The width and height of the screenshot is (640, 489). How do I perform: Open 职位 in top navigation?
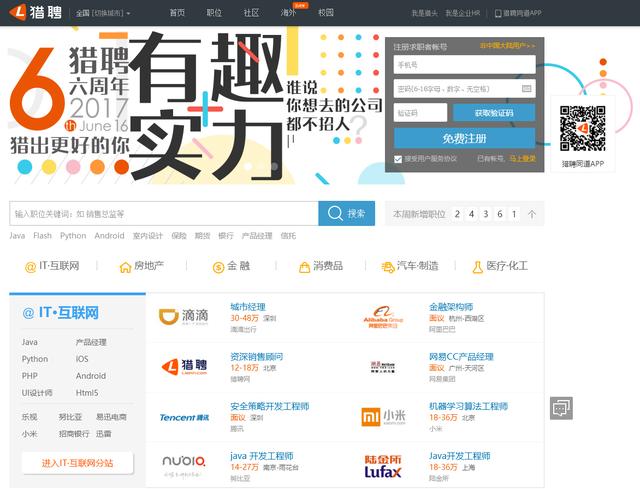(x=214, y=13)
